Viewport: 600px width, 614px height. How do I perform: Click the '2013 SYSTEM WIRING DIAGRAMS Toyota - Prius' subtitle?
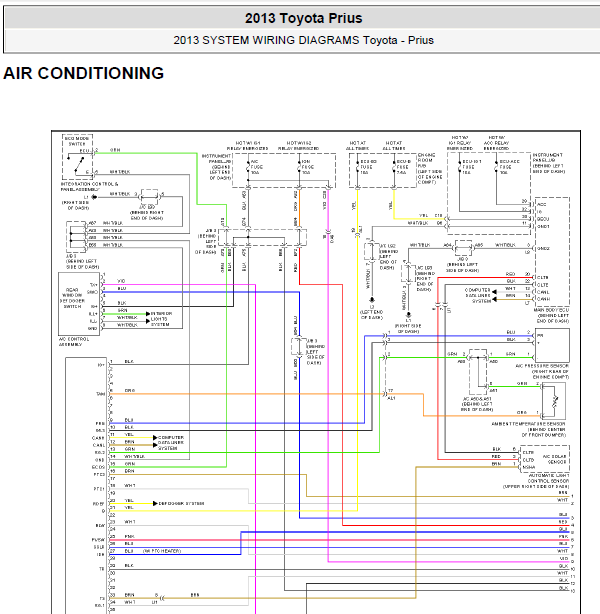pyautogui.click(x=304, y=40)
